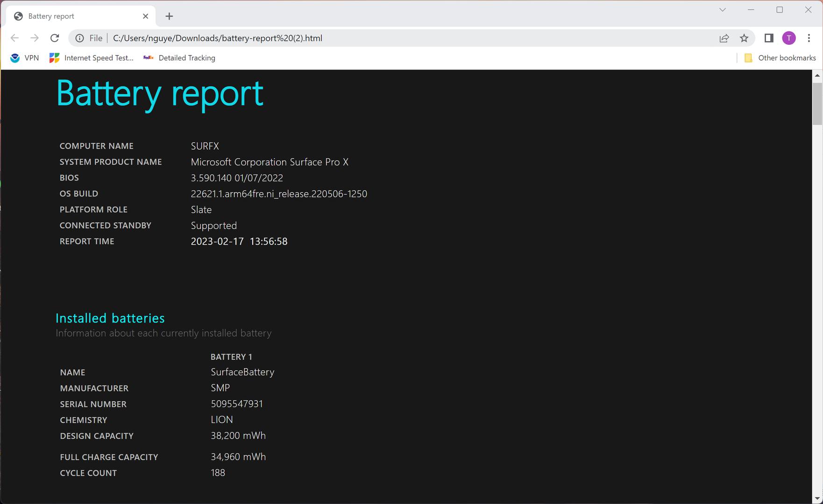Click the BATTERY 1 column header
The height and width of the screenshot is (504, 823).
[231, 357]
